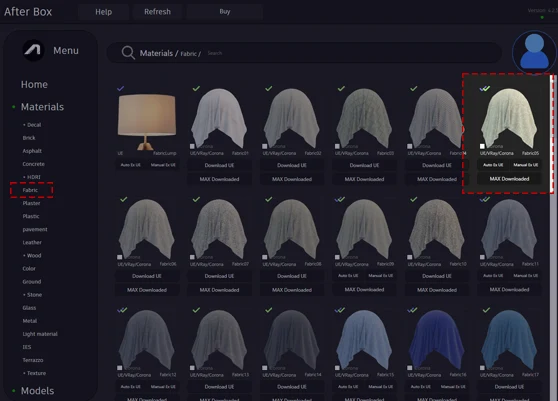Open the blue user profile avatar
558x401 pixels.
534,52
